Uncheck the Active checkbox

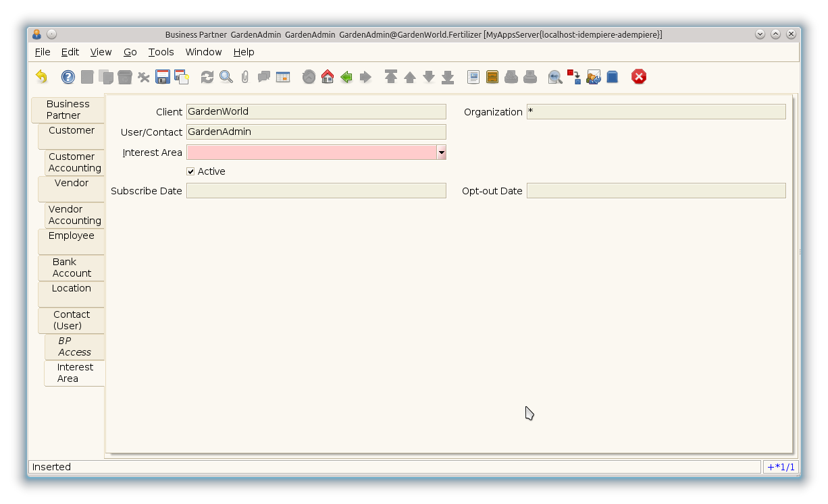point(190,171)
